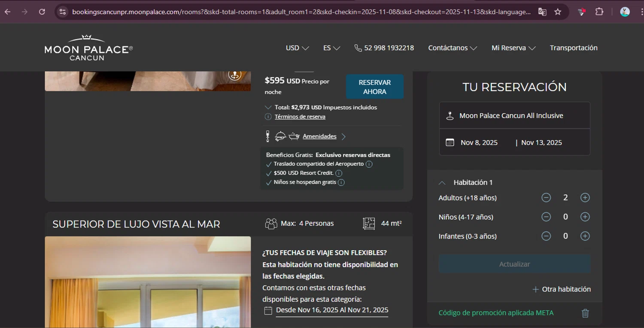Decrease Adultos count with minus button
The width and height of the screenshot is (644, 328).
(x=546, y=198)
